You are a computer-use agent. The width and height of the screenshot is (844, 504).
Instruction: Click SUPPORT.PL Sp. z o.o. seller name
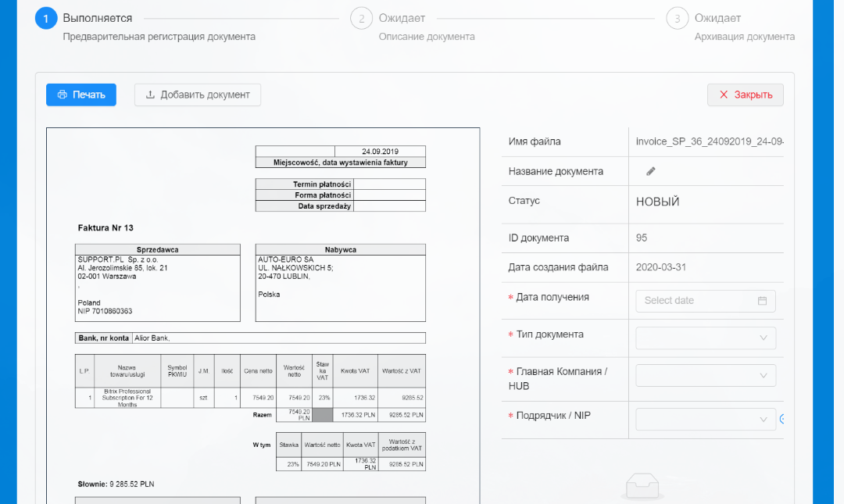click(118, 259)
